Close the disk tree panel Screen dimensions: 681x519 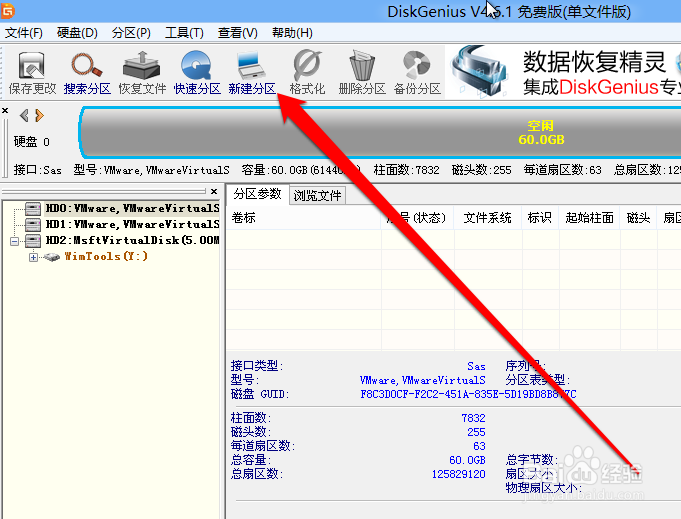tap(214, 191)
